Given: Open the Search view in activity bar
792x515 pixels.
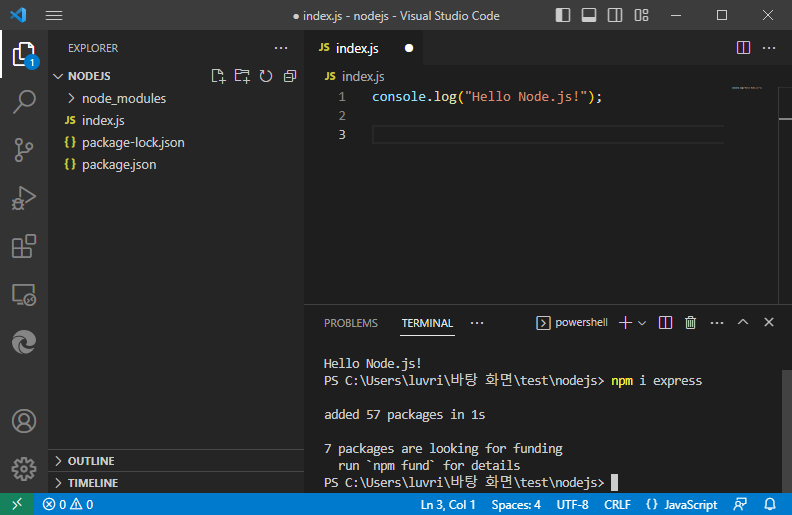Looking at the screenshot, I should [24, 101].
